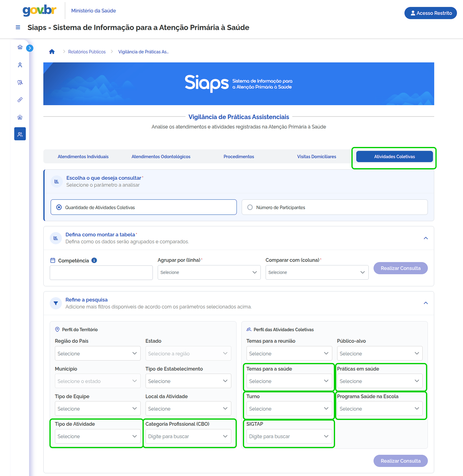Select Número de Participantes radio option
The height and width of the screenshot is (476, 463).
tap(334, 207)
